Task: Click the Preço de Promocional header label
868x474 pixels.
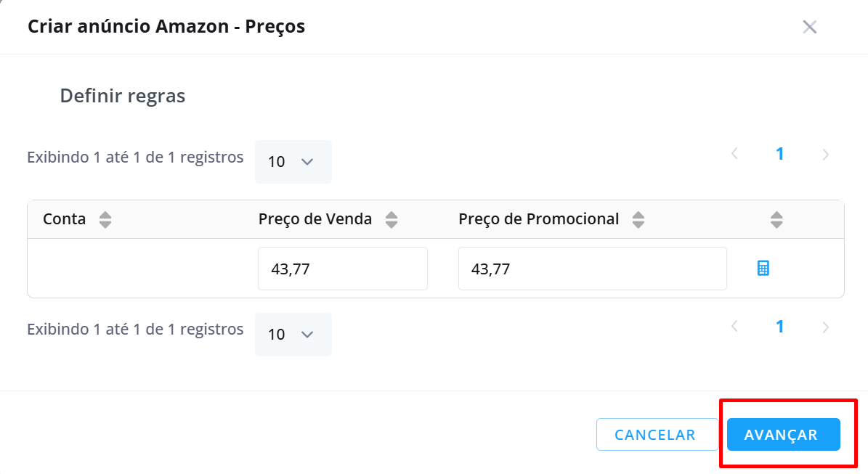Action: (539, 219)
